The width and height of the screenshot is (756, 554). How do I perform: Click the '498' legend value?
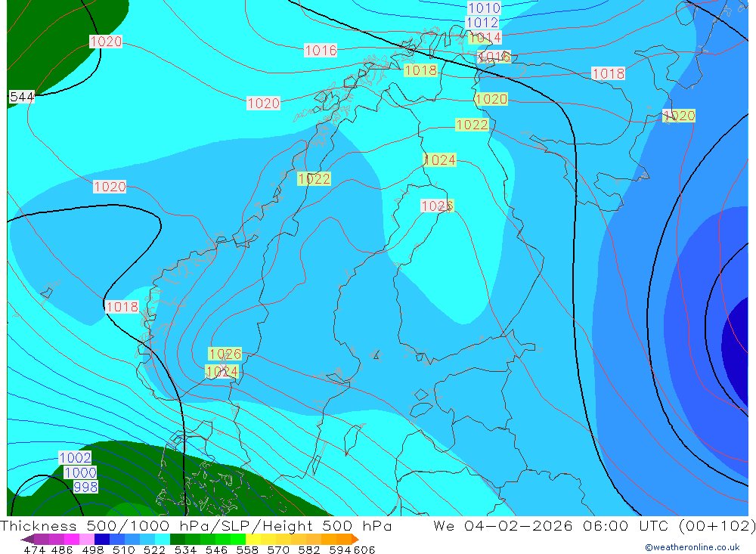(91, 549)
